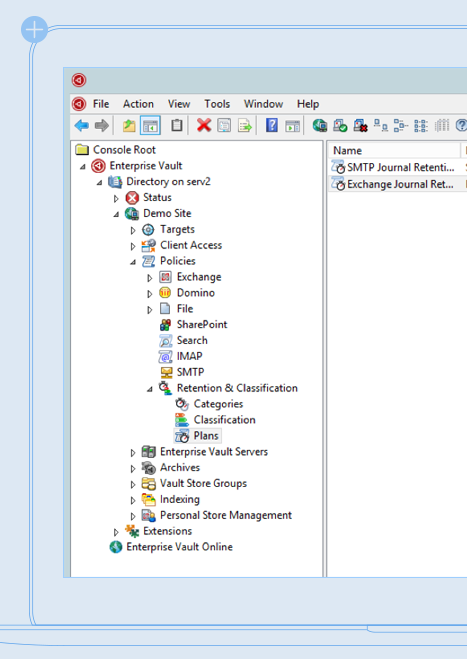
Task: Click the Properties toolbar icon
Action: (224, 125)
